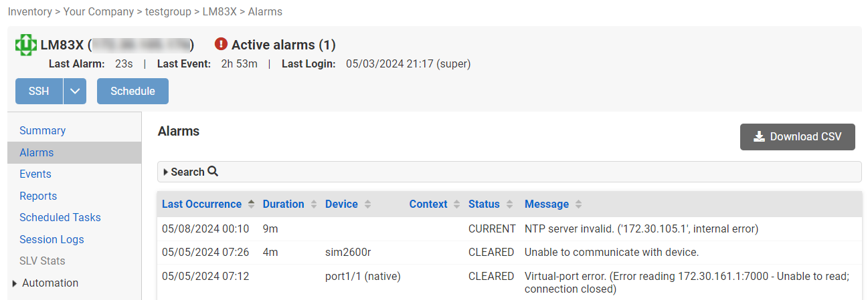The width and height of the screenshot is (868, 300).
Task: Select Session Logs in the sidebar
Action: [52, 239]
